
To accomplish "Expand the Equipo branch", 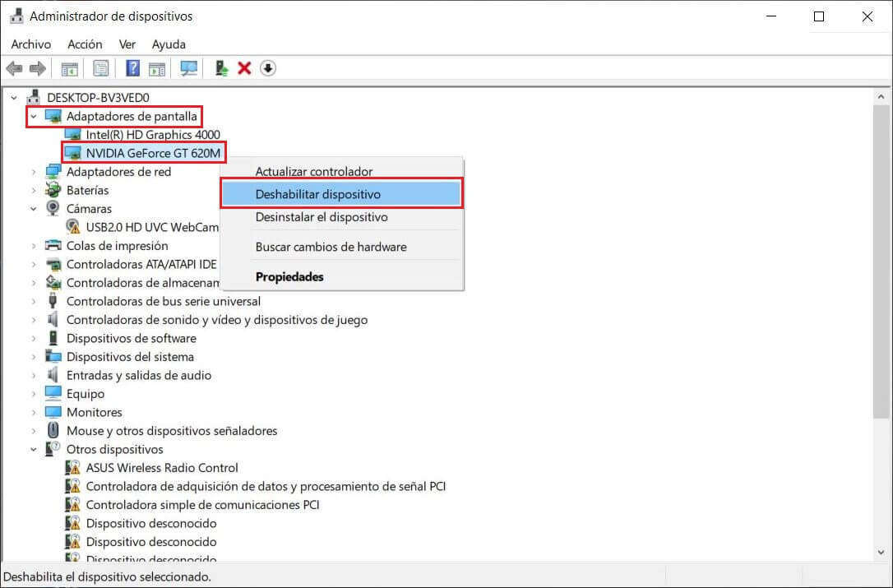I will (34, 394).
